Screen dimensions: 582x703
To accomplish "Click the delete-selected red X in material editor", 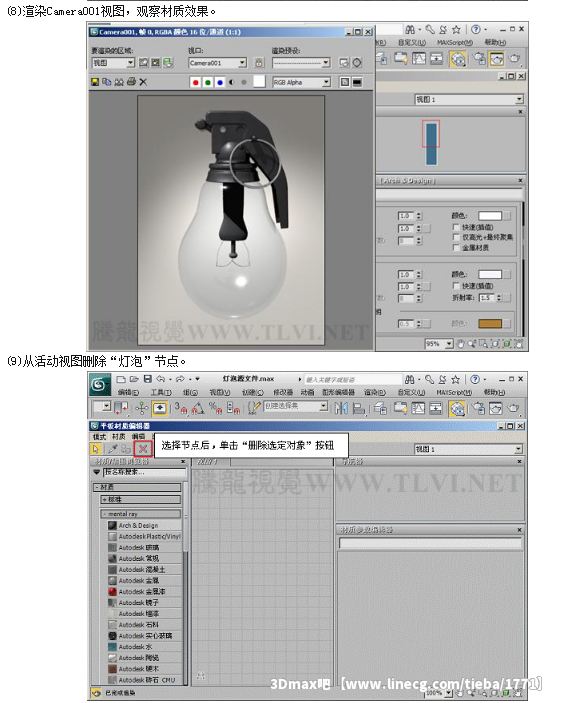I will [143, 448].
